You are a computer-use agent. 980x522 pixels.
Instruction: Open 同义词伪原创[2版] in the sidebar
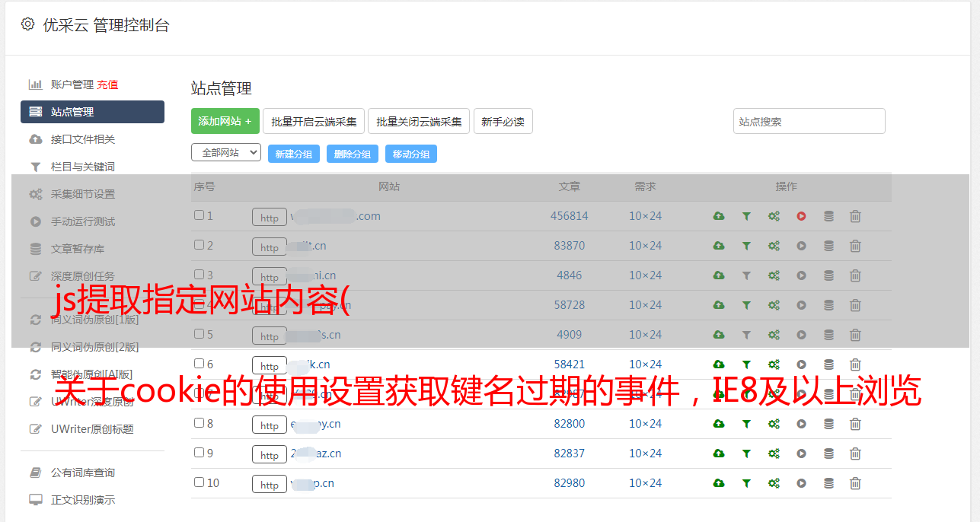click(95, 347)
